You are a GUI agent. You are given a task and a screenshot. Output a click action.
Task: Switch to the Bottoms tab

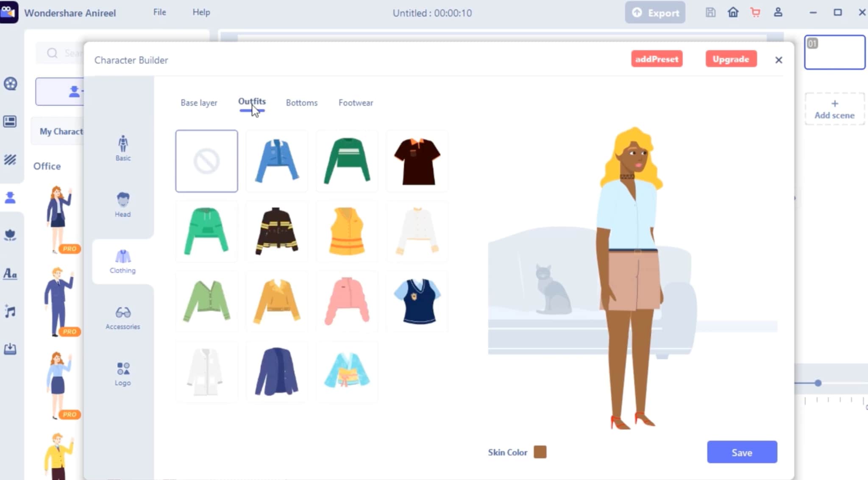click(x=301, y=103)
